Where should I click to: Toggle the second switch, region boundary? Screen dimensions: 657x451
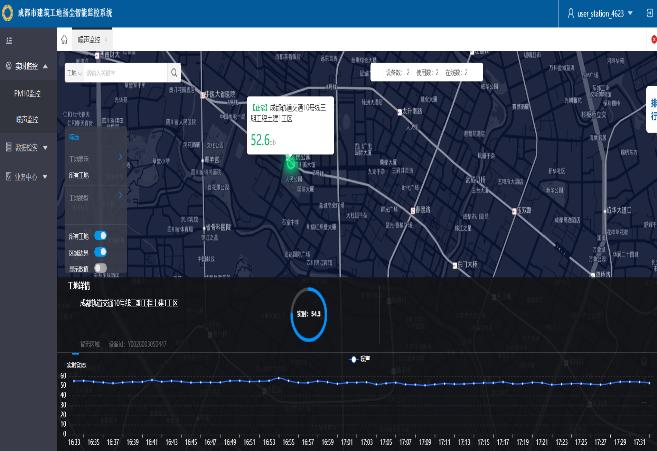(100, 251)
